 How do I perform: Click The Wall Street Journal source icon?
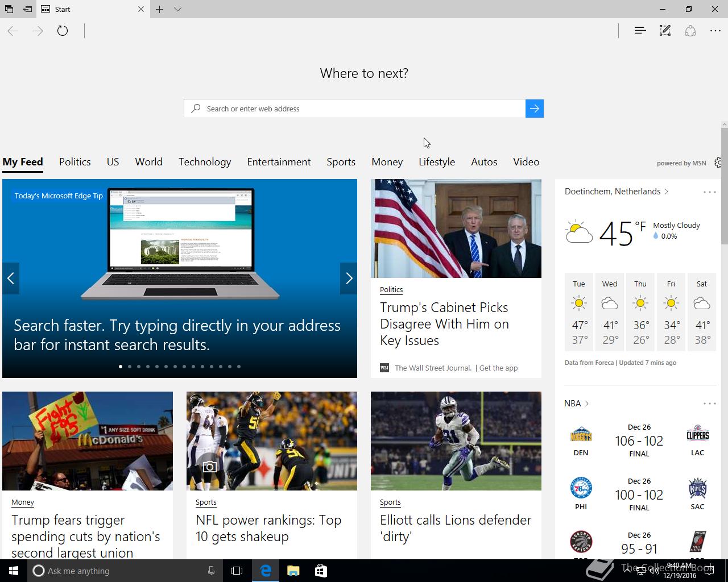point(384,368)
